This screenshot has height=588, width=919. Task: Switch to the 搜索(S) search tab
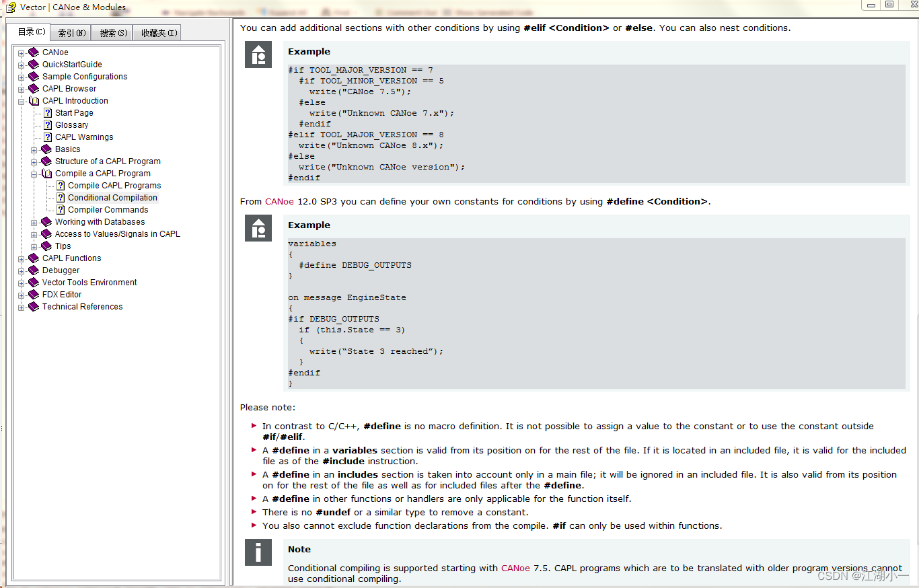point(113,33)
